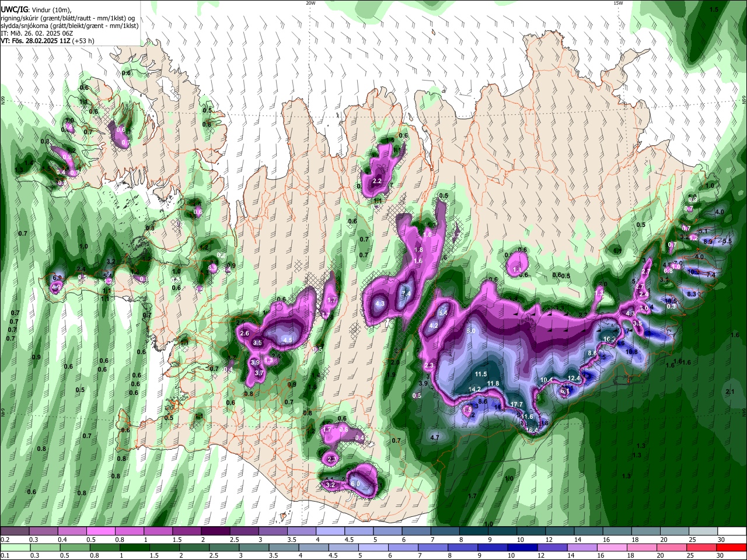Screen dimensions: 747x560
Task: Click the 16.4 value at the southern tip
Action: [x=532, y=430]
